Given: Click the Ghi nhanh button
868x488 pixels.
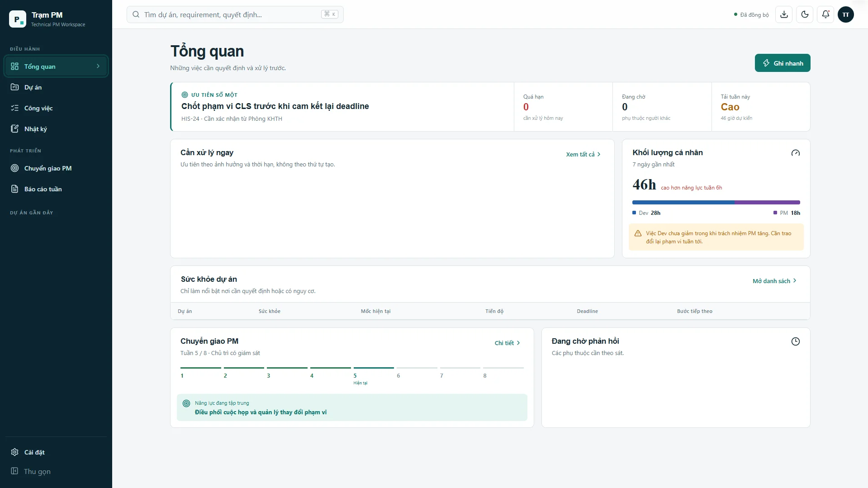Looking at the screenshot, I should point(783,63).
